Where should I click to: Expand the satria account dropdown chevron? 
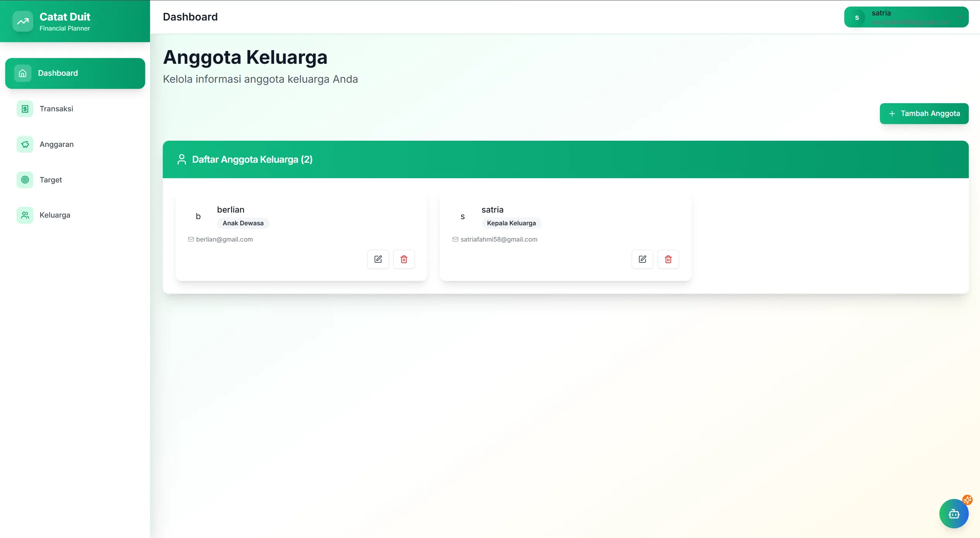pos(960,17)
